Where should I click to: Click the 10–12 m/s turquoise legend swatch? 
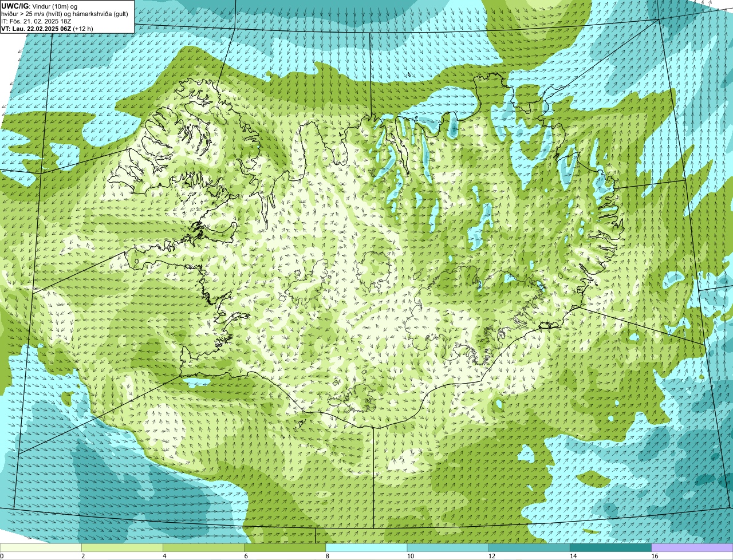[448, 548]
